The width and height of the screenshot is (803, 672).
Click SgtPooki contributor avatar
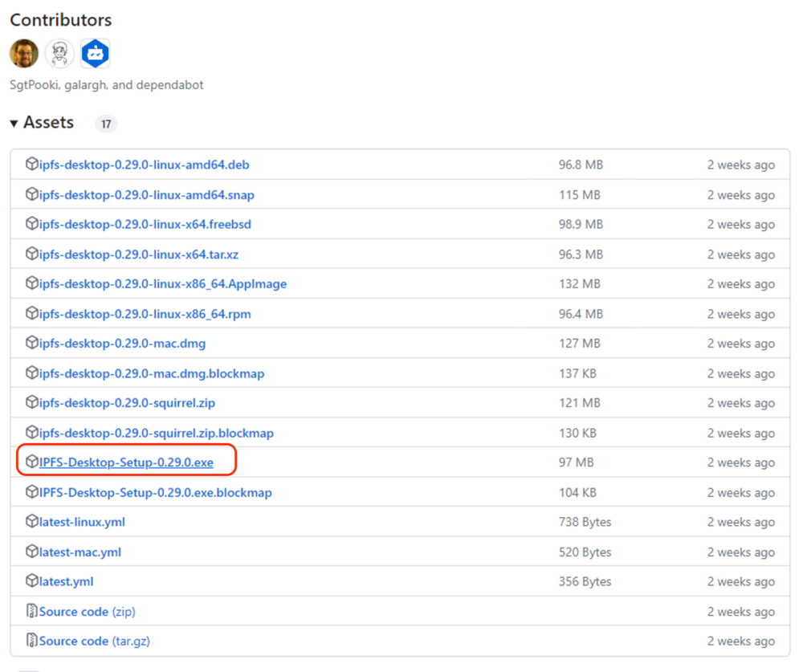24,54
